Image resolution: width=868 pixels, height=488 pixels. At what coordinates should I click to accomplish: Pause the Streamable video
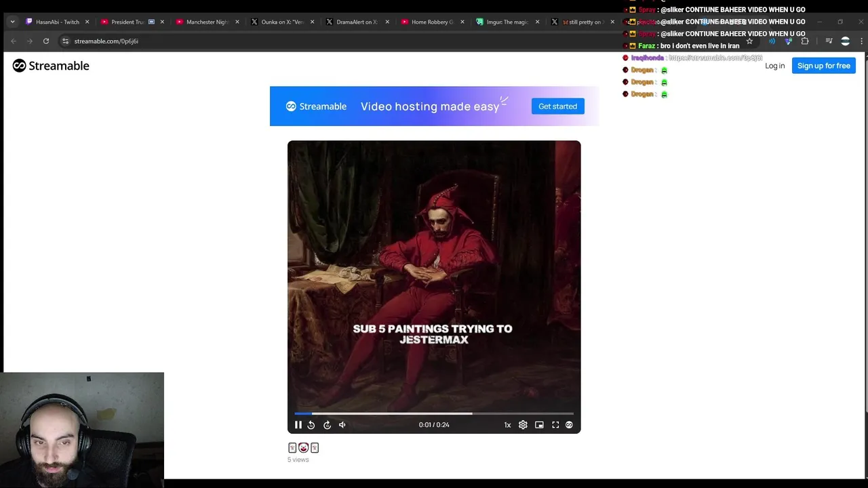pyautogui.click(x=298, y=425)
